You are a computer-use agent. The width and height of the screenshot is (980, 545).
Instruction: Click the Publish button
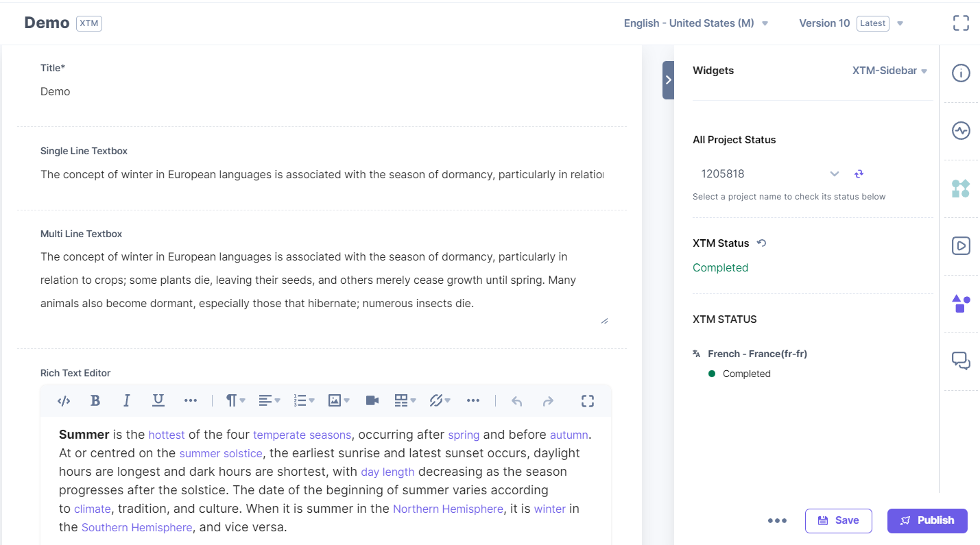[x=927, y=520]
